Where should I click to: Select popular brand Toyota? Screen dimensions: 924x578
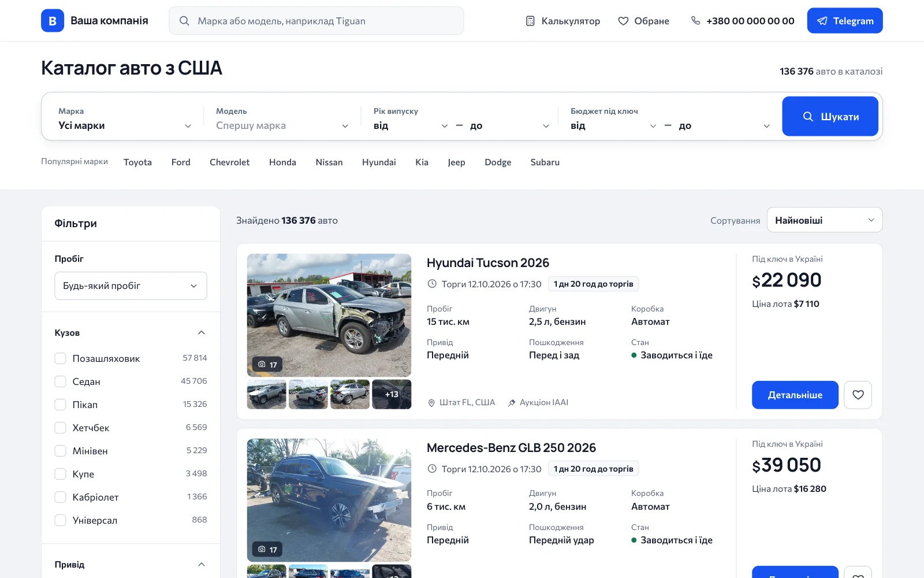[x=137, y=162]
